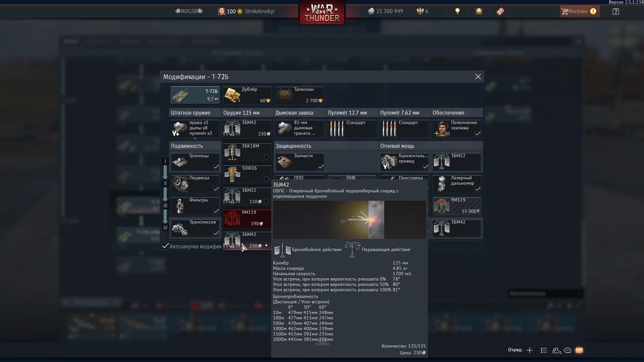
Task: Toggle the Подвеска modification checkbox
Action: tap(216, 189)
